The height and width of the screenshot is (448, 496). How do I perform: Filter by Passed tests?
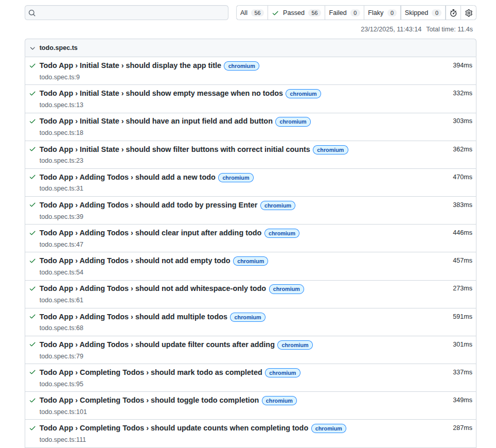coord(296,13)
